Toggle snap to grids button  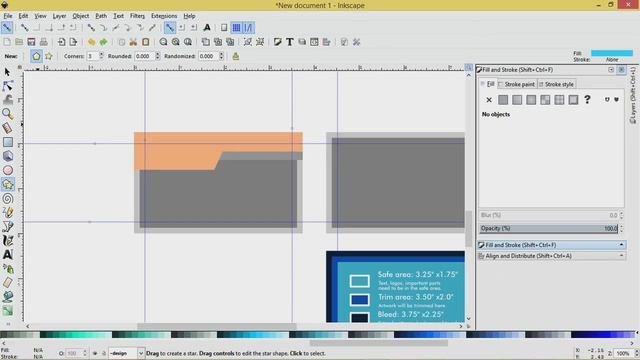[236, 28]
